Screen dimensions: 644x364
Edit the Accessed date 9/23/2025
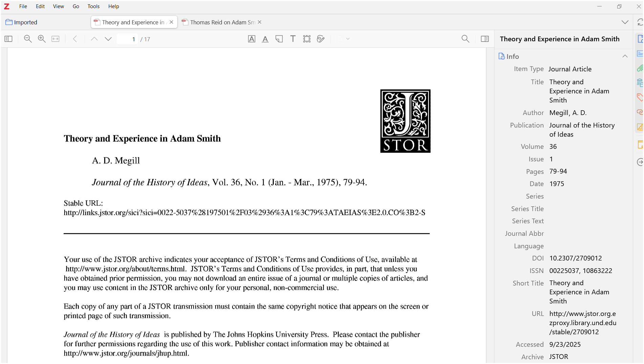(565, 344)
